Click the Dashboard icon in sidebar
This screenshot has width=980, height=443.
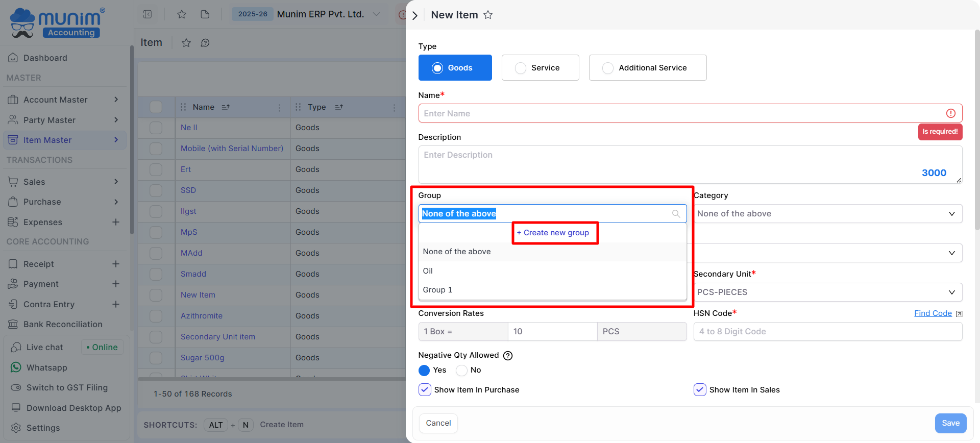pos(13,58)
